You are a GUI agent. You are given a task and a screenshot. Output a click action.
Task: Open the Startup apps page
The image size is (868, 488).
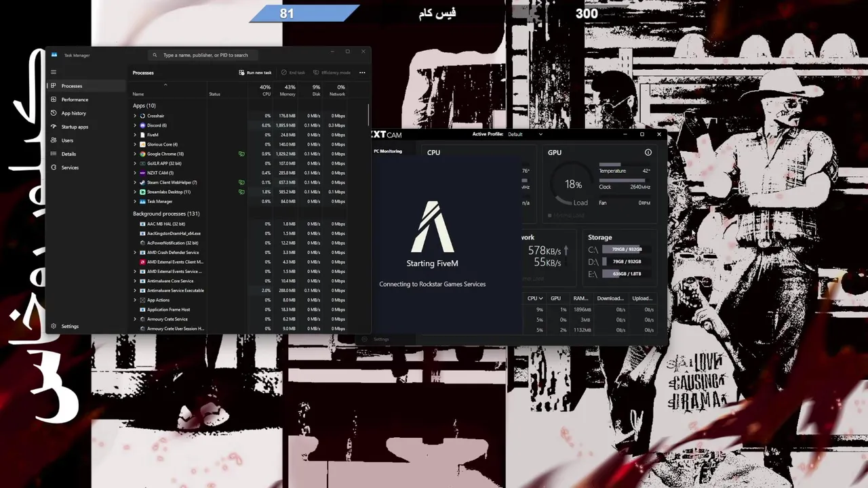[x=86, y=127]
